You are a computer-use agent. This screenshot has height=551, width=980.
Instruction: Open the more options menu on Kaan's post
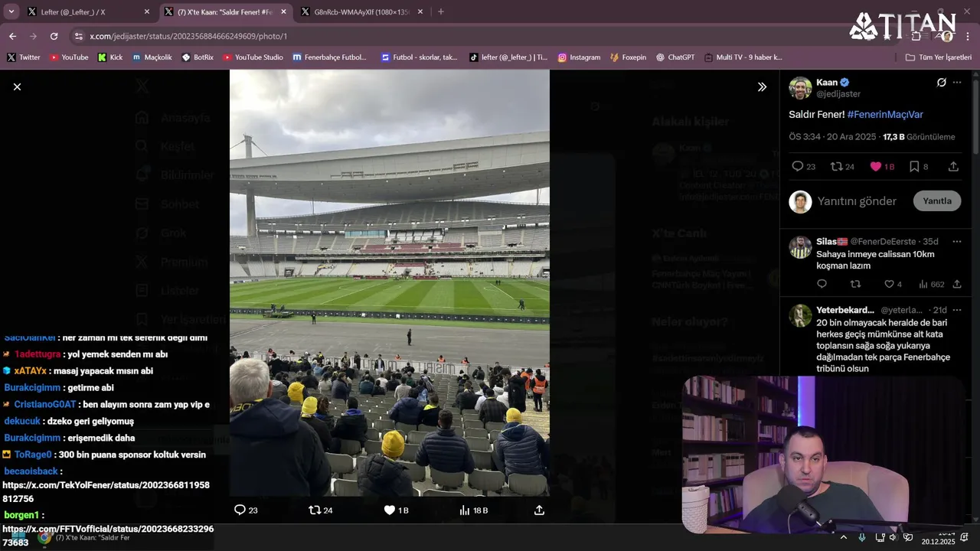tap(957, 83)
